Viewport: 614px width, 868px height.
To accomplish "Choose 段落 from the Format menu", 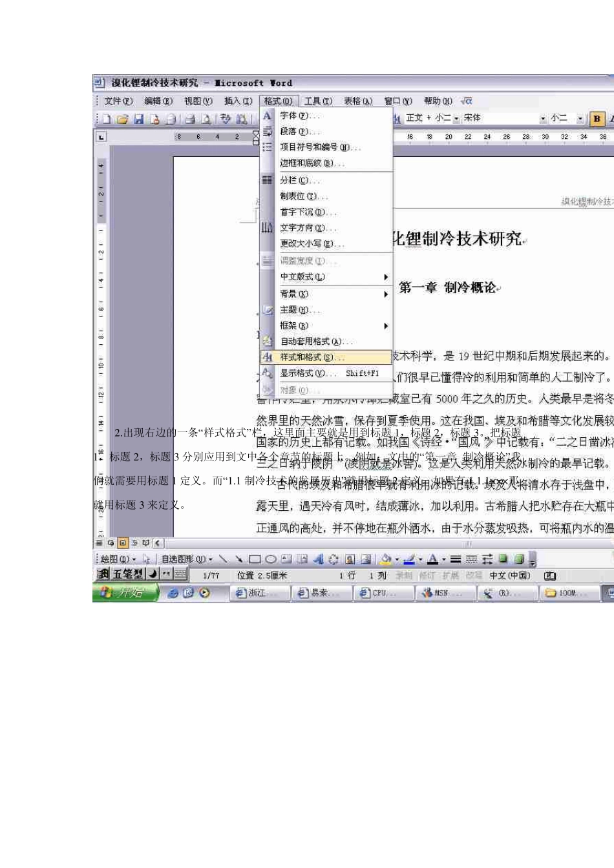I will 327,132.
